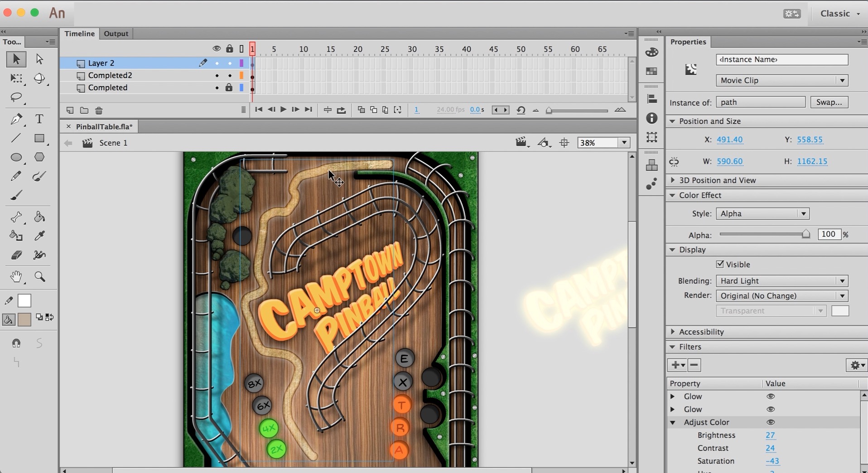The width and height of the screenshot is (868, 473).
Task: Click the delete layer trash icon
Action: click(99, 111)
